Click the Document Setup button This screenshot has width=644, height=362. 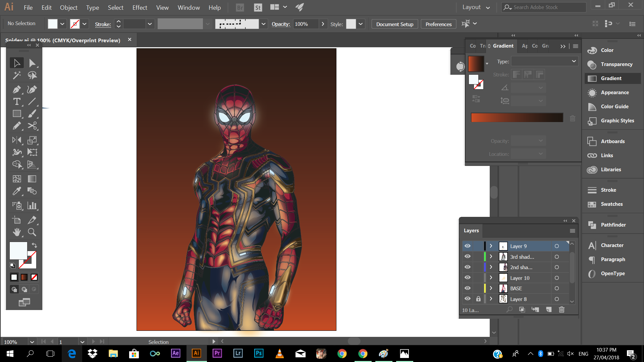395,24
